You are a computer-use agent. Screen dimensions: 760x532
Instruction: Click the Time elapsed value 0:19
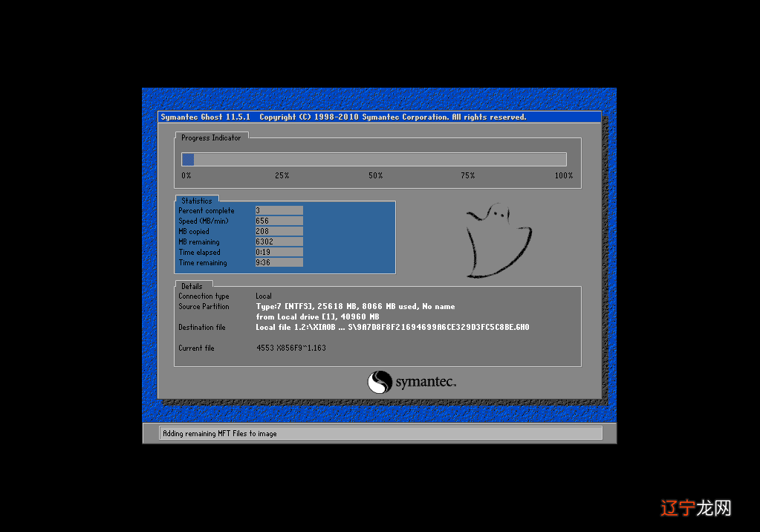tap(279, 252)
